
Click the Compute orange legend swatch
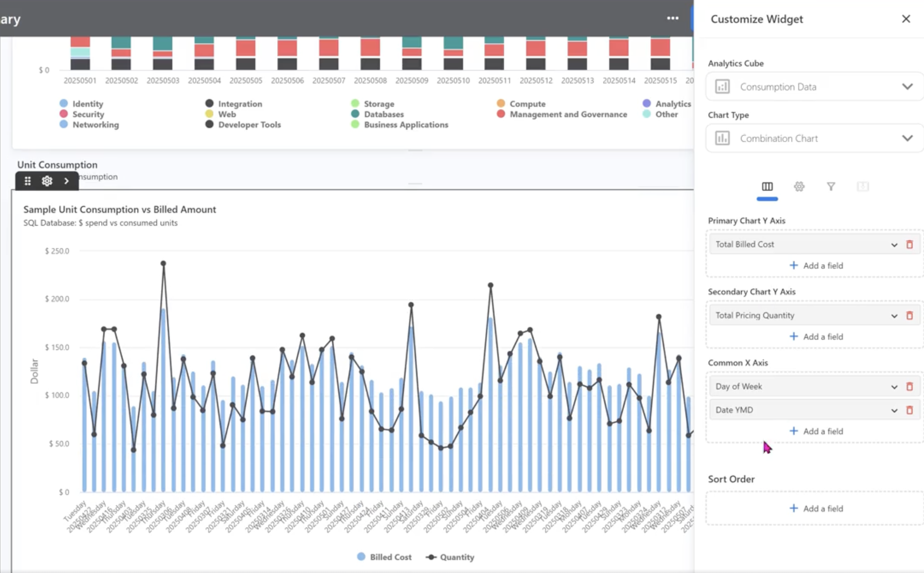pos(501,103)
